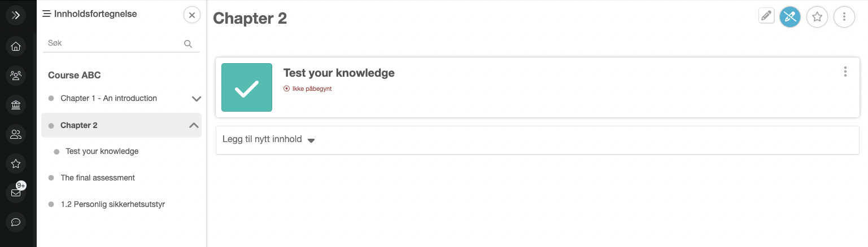Expand the left navigation sidebar
Image resolution: width=868 pixels, height=247 pixels.
click(16, 15)
